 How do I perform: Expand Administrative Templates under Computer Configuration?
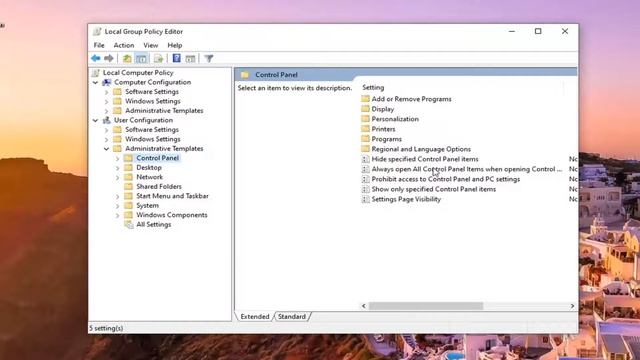pyautogui.click(x=107, y=111)
